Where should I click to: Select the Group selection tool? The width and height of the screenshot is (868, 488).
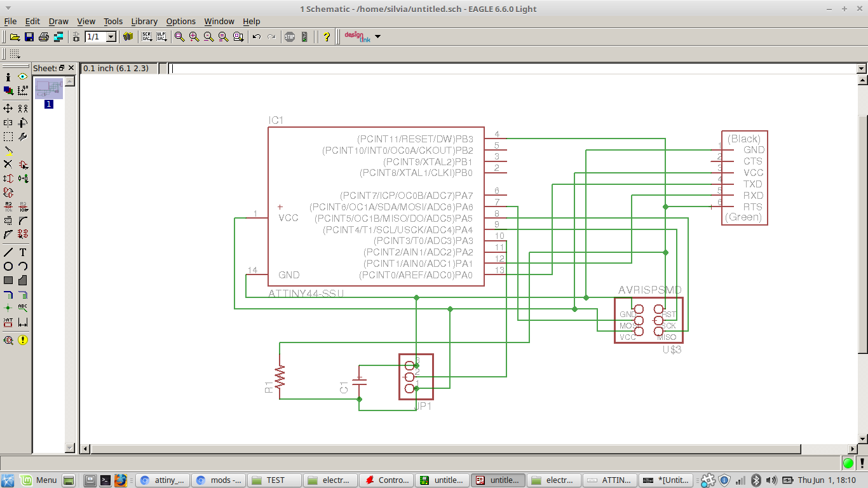(x=8, y=137)
